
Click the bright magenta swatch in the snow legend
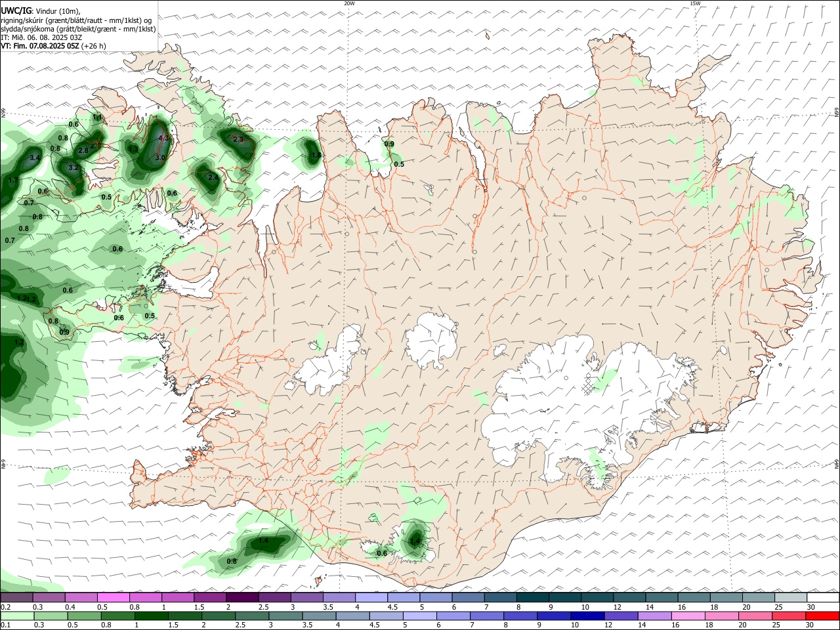pyautogui.click(x=113, y=598)
